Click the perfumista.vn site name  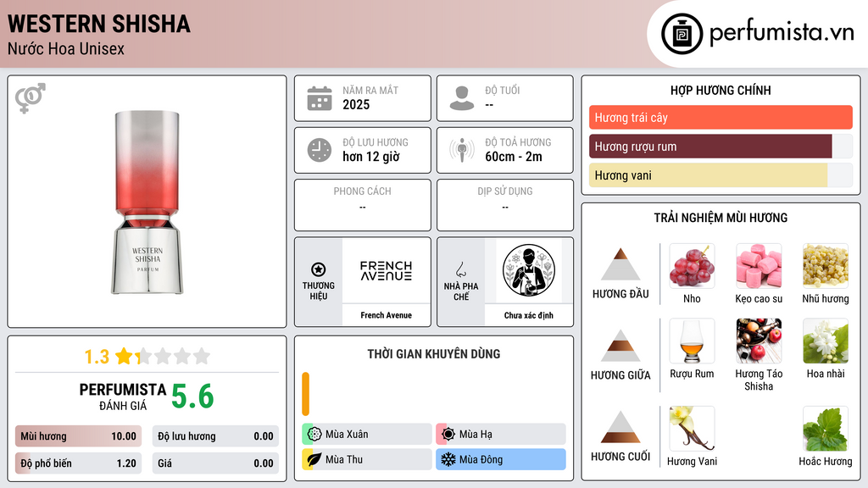(x=782, y=33)
